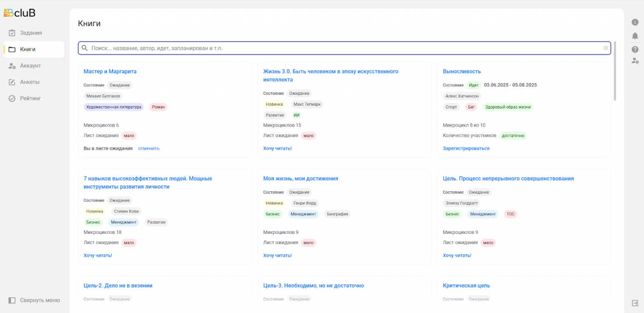Select Книги in the sidebar menu
Screen dimensions: 644x313
point(28,49)
